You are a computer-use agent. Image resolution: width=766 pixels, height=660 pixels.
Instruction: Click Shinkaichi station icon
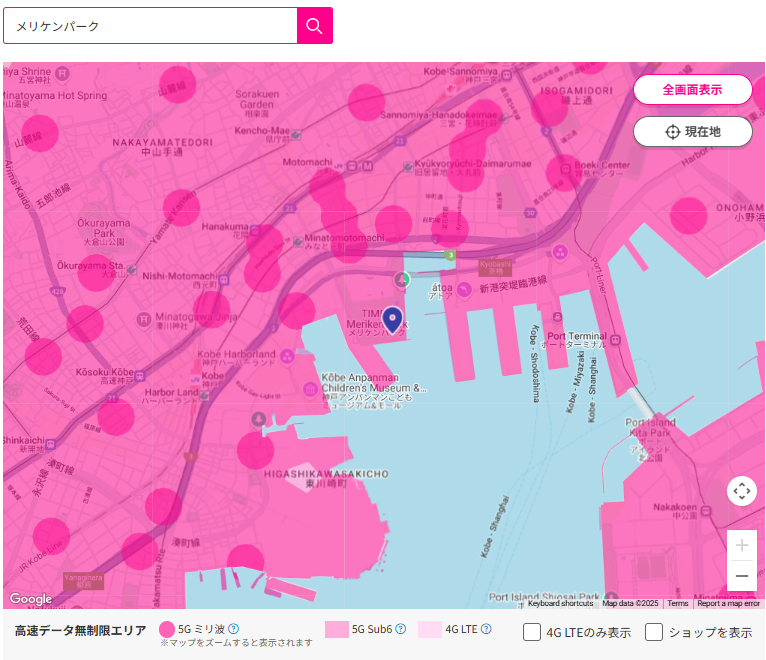pyautogui.click(x=51, y=444)
